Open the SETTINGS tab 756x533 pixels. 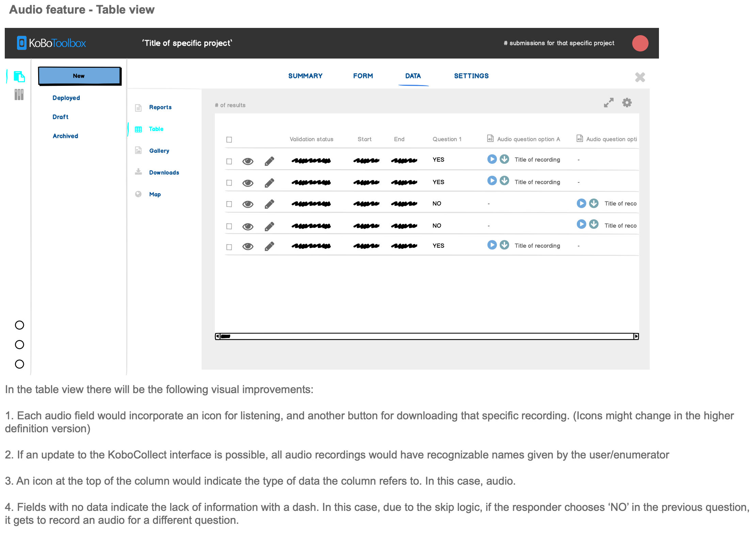(x=471, y=76)
